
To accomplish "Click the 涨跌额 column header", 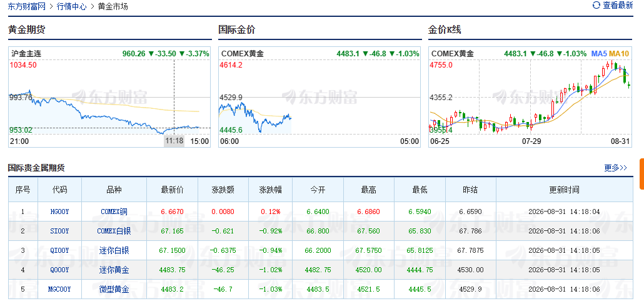I will pyautogui.click(x=223, y=190).
